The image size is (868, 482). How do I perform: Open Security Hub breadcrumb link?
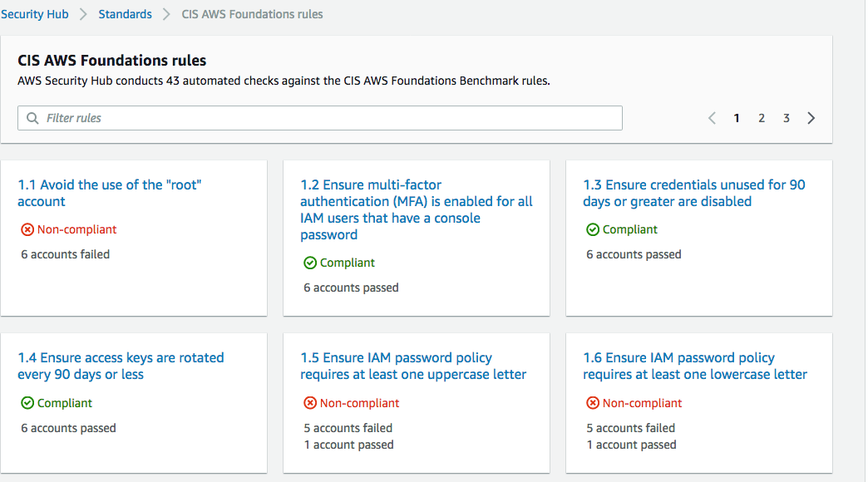[x=34, y=14]
